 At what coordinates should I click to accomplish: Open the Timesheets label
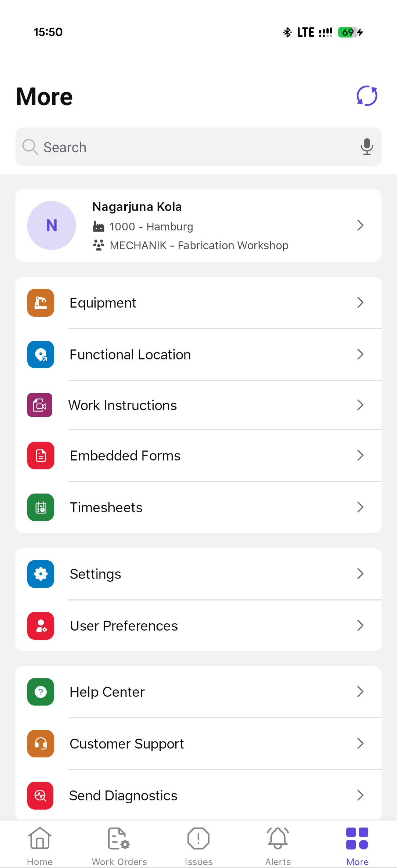click(x=106, y=507)
